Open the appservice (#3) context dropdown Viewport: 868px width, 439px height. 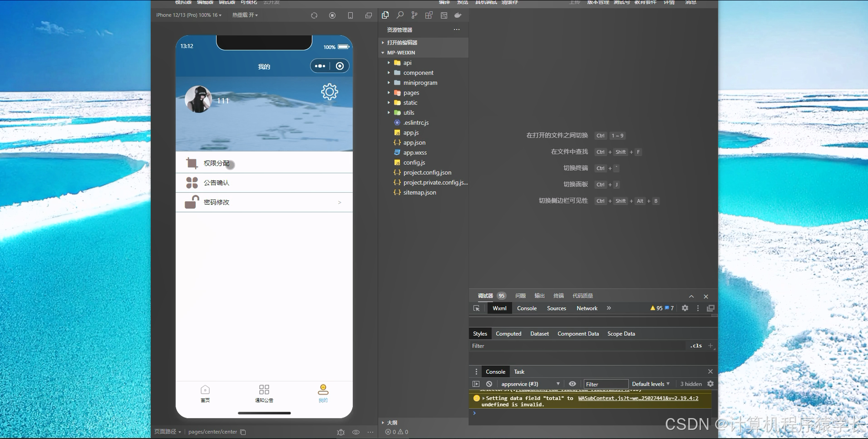(x=530, y=384)
